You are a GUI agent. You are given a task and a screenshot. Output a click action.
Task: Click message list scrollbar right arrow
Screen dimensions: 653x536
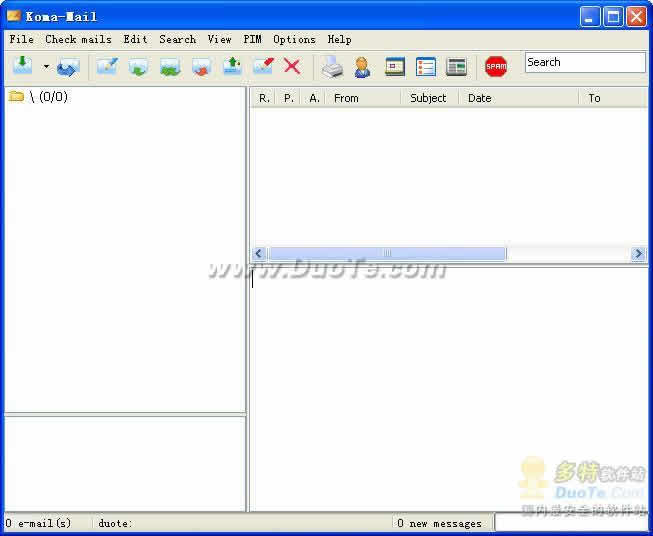coord(638,254)
